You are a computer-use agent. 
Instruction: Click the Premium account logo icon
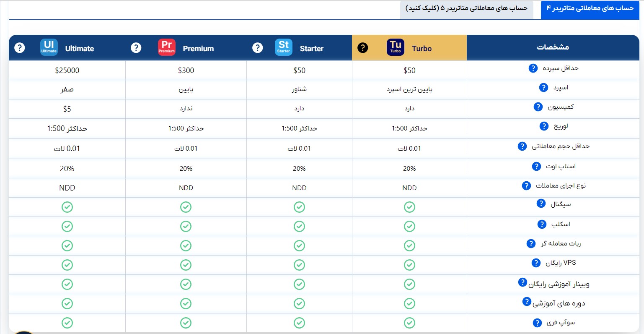tap(167, 47)
